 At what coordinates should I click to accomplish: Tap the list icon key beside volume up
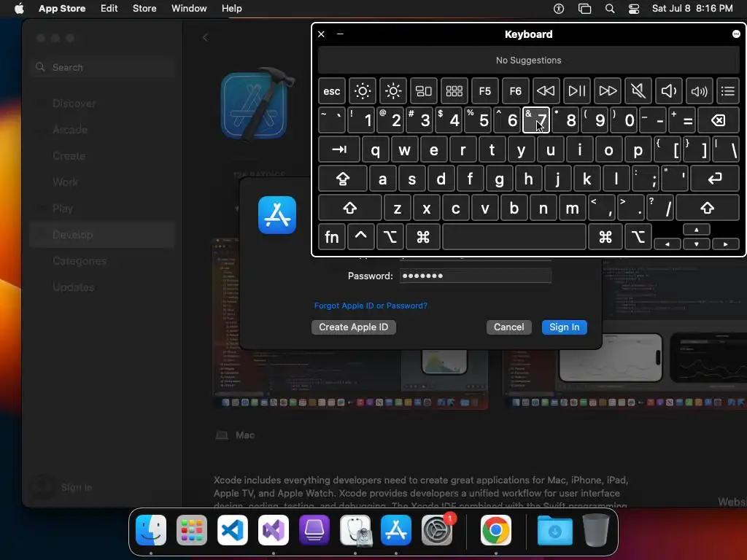[728, 91]
